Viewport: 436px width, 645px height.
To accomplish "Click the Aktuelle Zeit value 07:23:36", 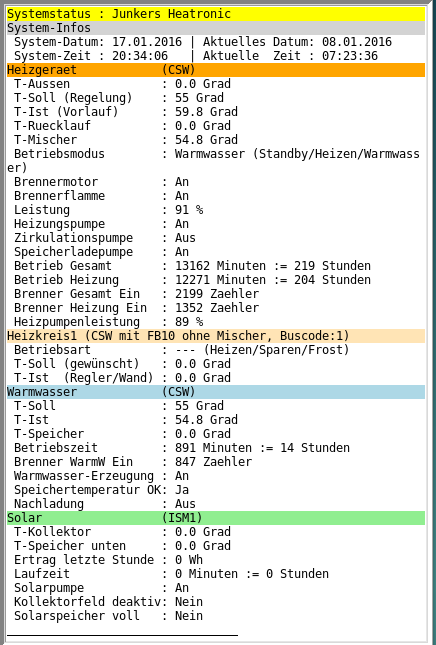I will tap(350, 56).
